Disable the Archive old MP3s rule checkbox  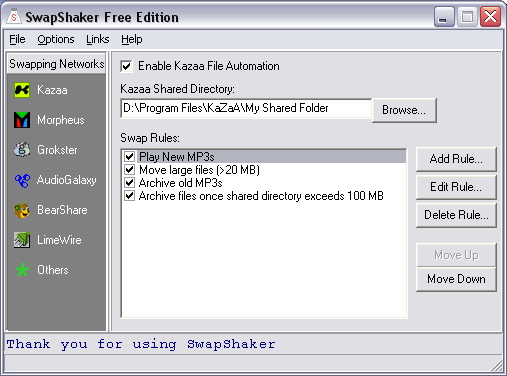(129, 183)
